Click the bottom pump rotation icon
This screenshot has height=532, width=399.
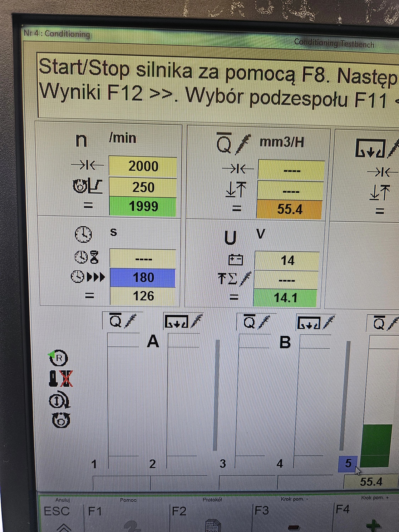click(x=61, y=420)
